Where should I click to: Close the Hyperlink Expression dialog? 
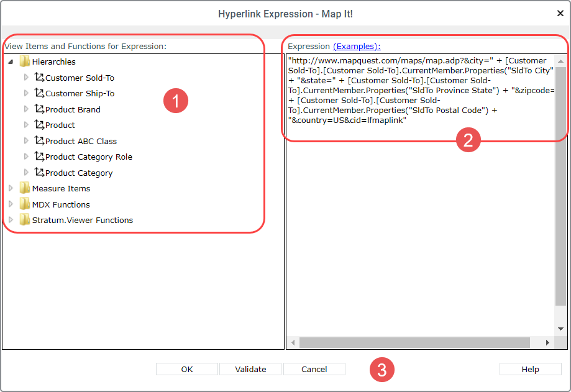[x=560, y=14]
